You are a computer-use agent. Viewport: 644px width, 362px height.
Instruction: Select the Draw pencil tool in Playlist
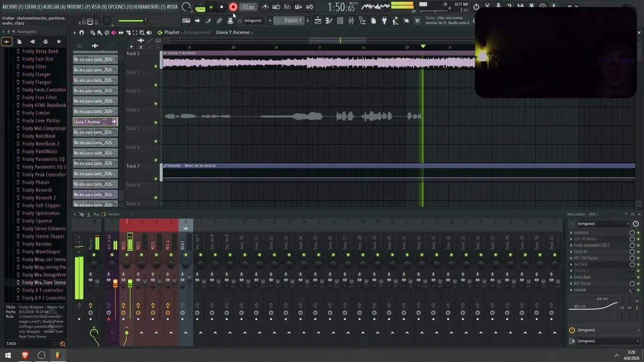click(x=93, y=33)
